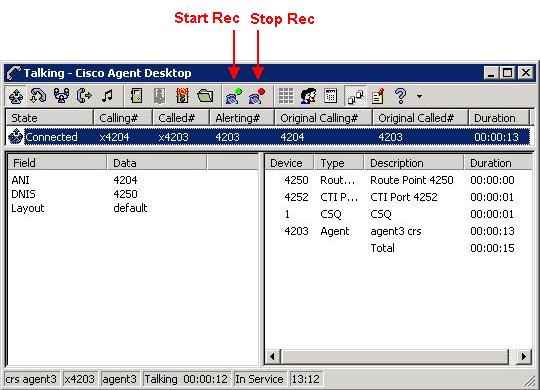Click the call duration 00:00:13 in Connected row
Viewport: 540px width, 390px height.
pyautogui.click(x=496, y=137)
